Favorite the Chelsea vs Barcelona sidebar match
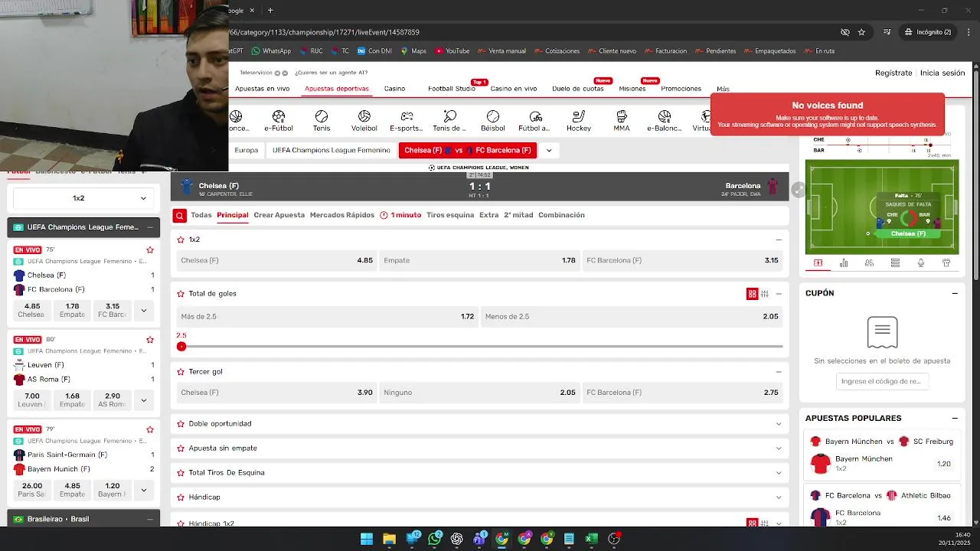The image size is (980, 551). (x=150, y=250)
